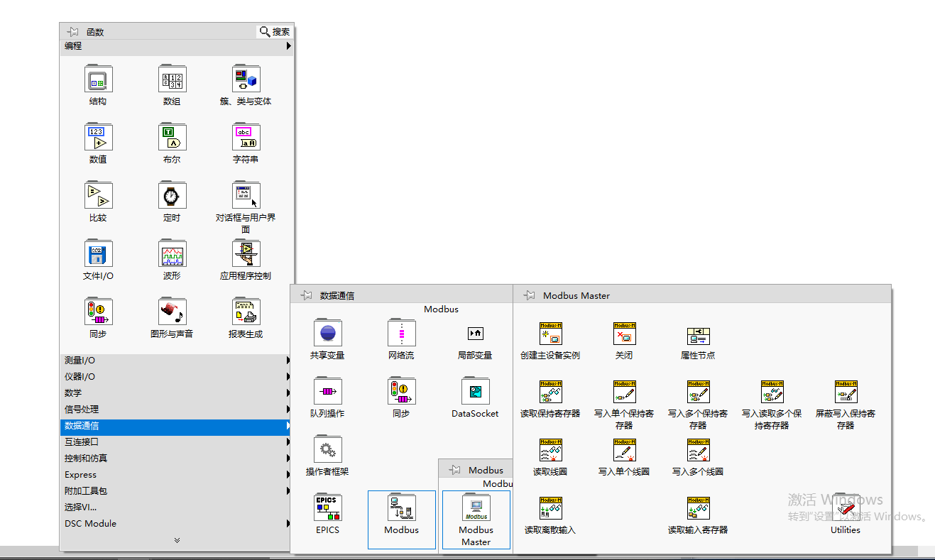Select the 创建主设备实例 VI icon
The width and height of the screenshot is (935, 560).
[550, 334]
